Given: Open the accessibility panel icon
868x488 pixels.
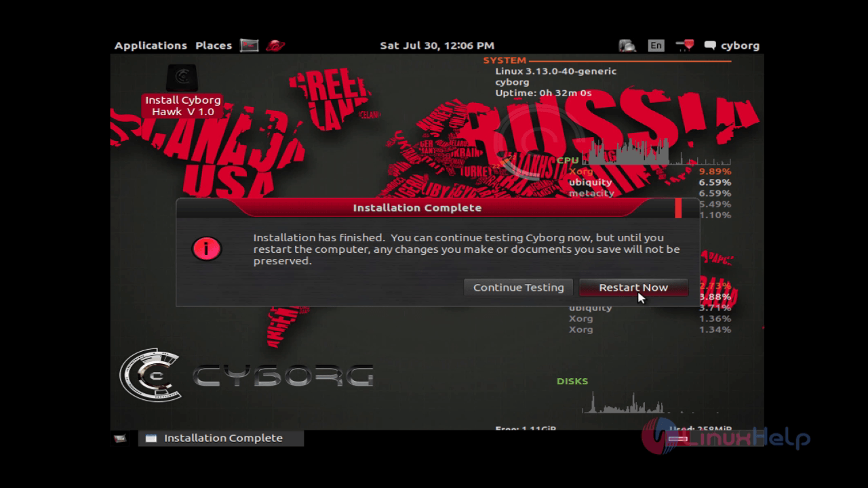Looking at the screenshot, I should click(627, 45).
